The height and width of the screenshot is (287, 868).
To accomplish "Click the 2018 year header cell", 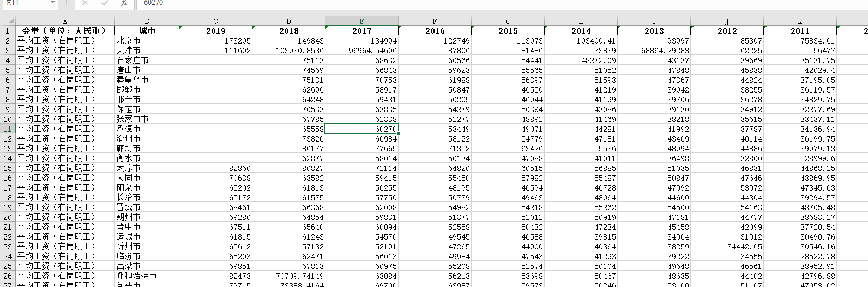I will (x=288, y=30).
